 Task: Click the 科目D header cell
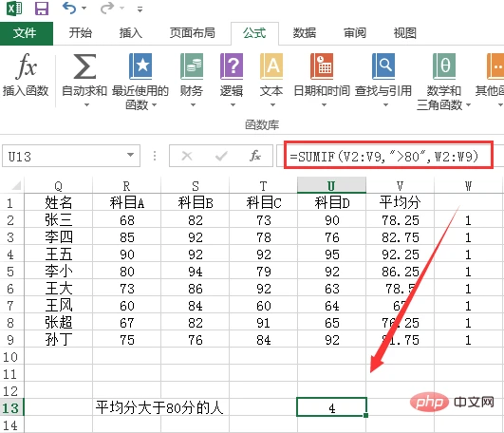click(x=331, y=202)
